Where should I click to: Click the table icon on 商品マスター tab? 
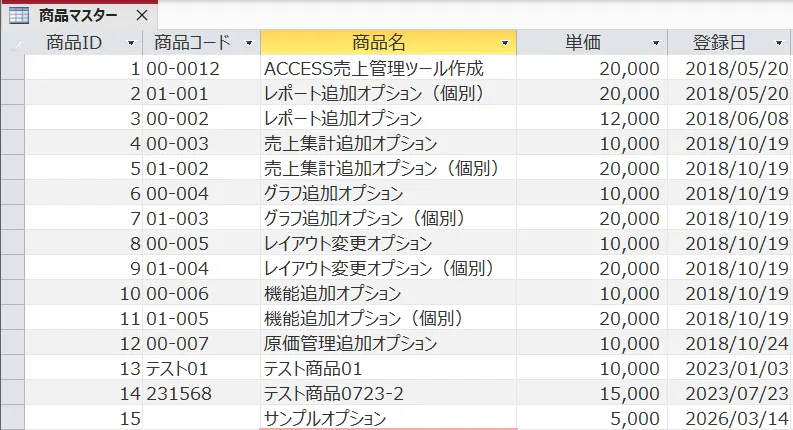click(18, 15)
